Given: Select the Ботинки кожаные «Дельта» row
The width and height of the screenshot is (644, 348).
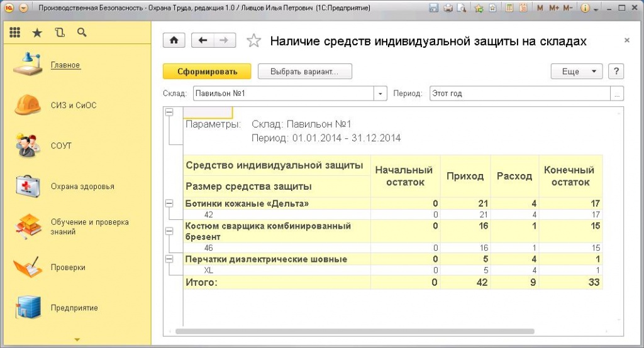Looking at the screenshot, I should pos(393,204).
